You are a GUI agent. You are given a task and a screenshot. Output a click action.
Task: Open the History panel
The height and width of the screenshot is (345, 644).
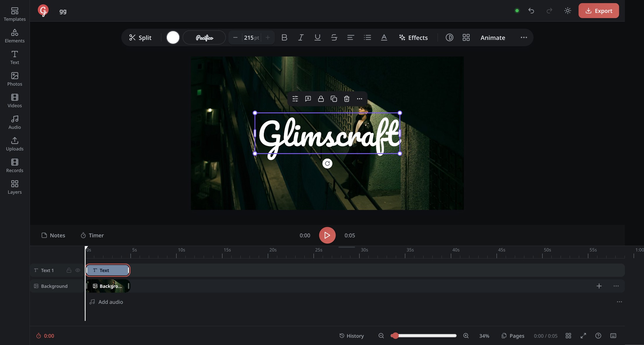352,336
